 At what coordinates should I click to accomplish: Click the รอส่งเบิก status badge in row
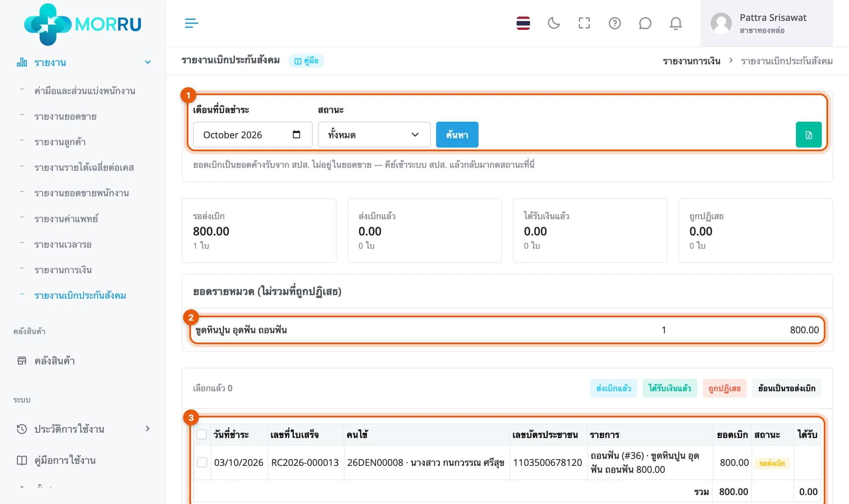click(772, 463)
